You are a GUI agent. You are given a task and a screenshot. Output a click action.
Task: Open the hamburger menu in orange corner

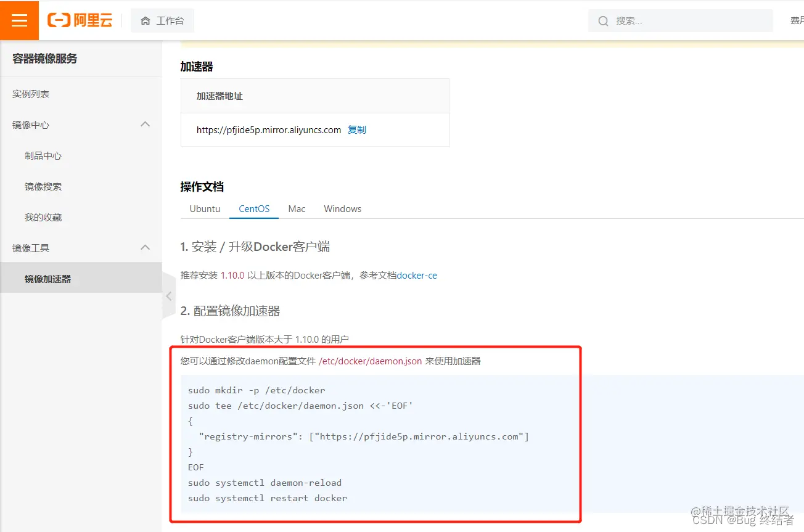[x=20, y=20]
